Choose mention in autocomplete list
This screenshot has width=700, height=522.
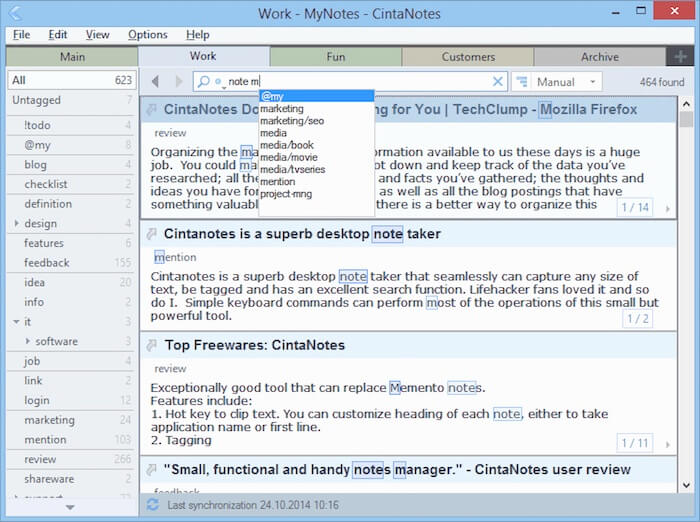click(x=316, y=182)
